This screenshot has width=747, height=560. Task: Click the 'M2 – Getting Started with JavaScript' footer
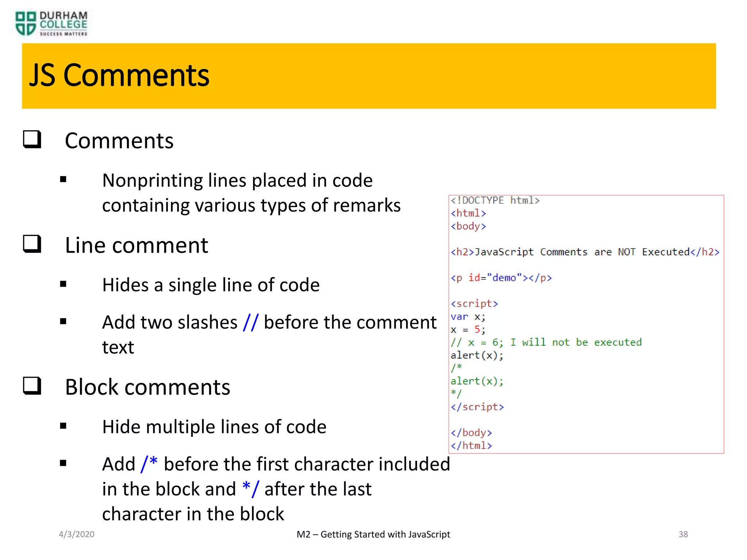point(373,534)
